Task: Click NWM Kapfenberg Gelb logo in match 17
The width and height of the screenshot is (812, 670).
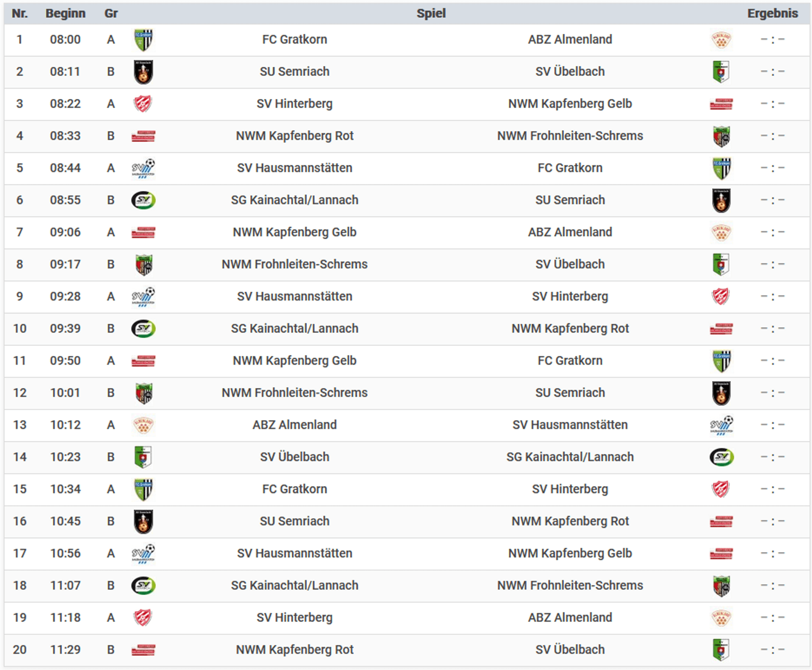Action: click(x=721, y=553)
